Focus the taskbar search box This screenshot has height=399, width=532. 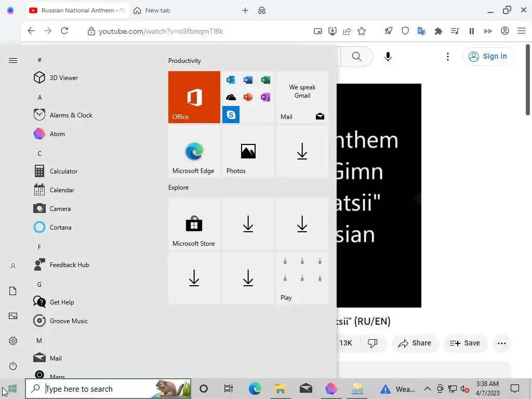coord(108,389)
